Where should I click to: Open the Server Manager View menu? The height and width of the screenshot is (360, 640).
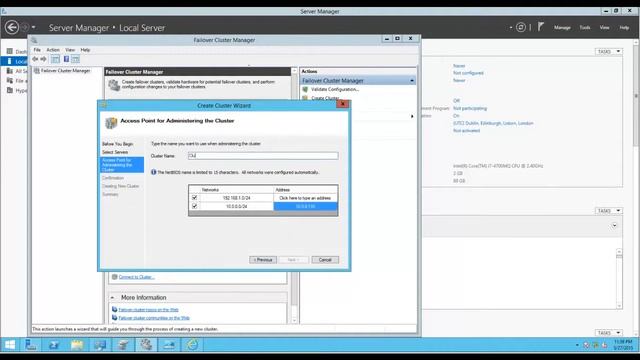pyautogui.click(x=604, y=27)
